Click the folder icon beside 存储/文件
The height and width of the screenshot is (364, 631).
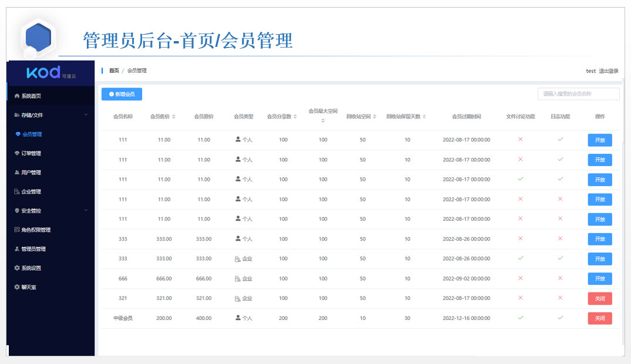pos(17,114)
